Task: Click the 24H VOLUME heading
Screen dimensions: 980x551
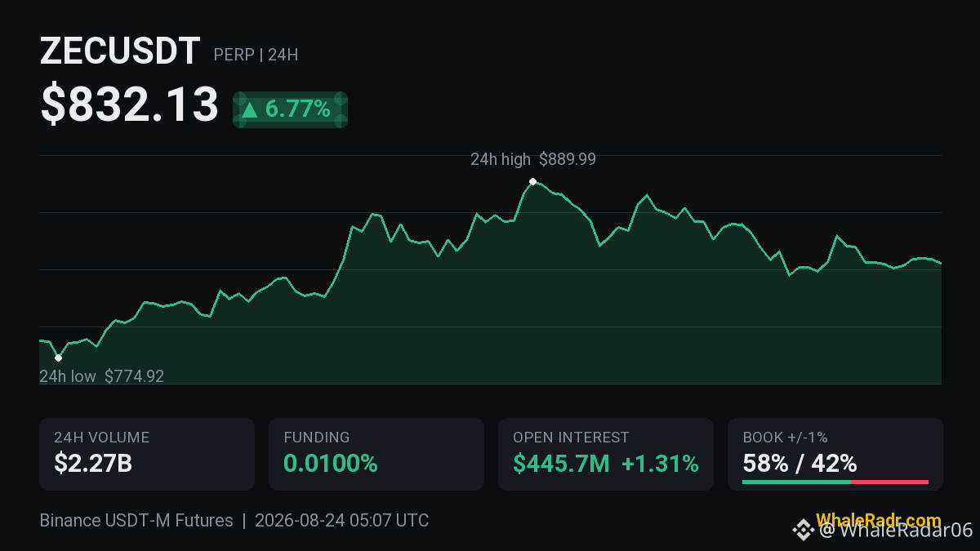Action: pos(102,438)
